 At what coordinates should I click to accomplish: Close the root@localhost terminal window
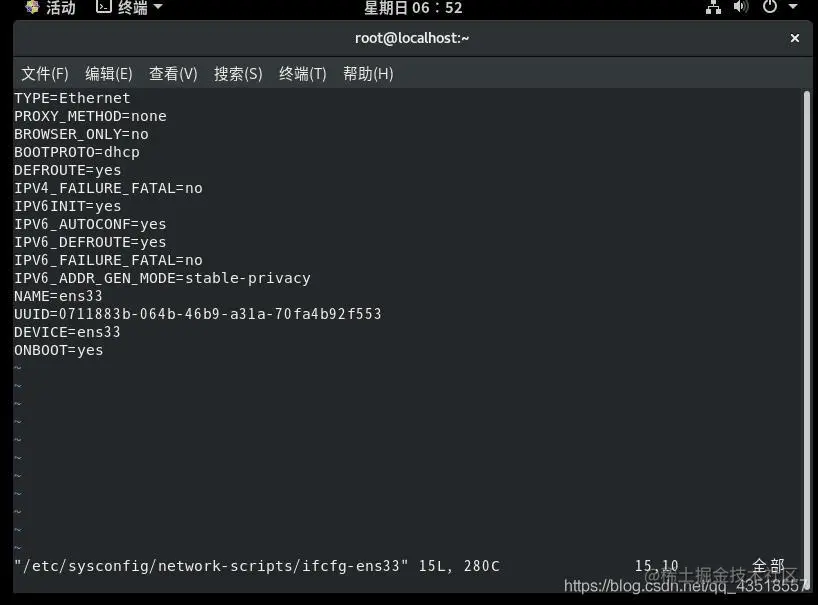[795, 38]
